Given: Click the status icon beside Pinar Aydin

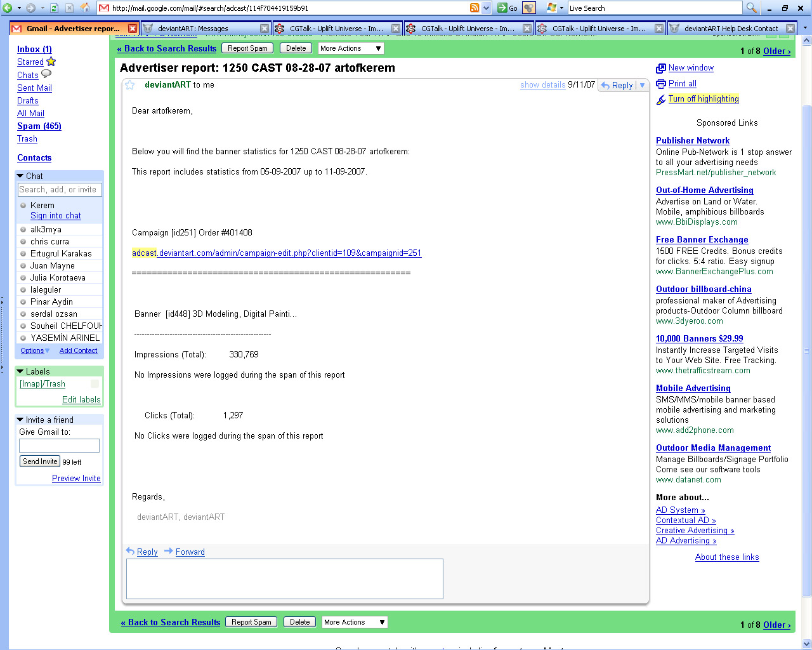Looking at the screenshot, I should click(23, 302).
